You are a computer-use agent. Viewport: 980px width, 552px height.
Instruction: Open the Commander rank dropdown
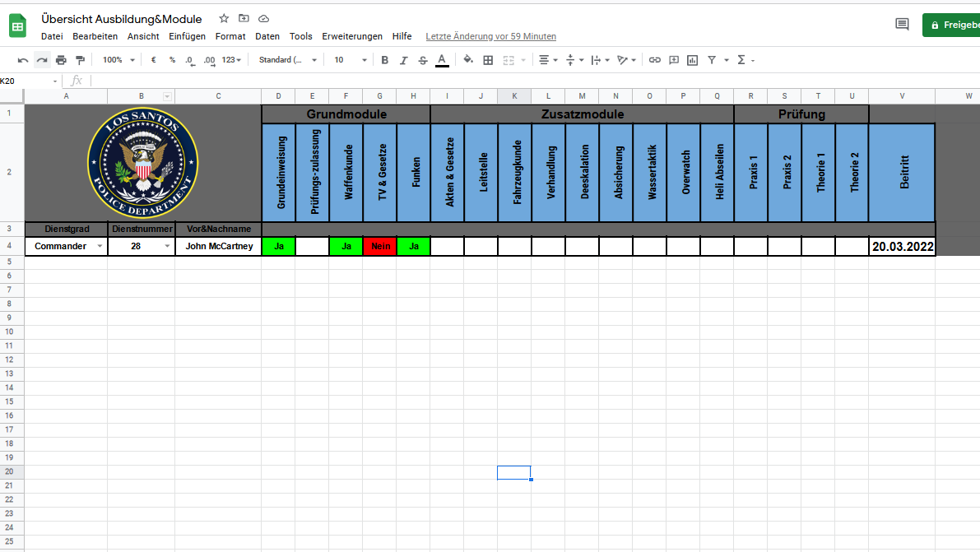point(100,246)
